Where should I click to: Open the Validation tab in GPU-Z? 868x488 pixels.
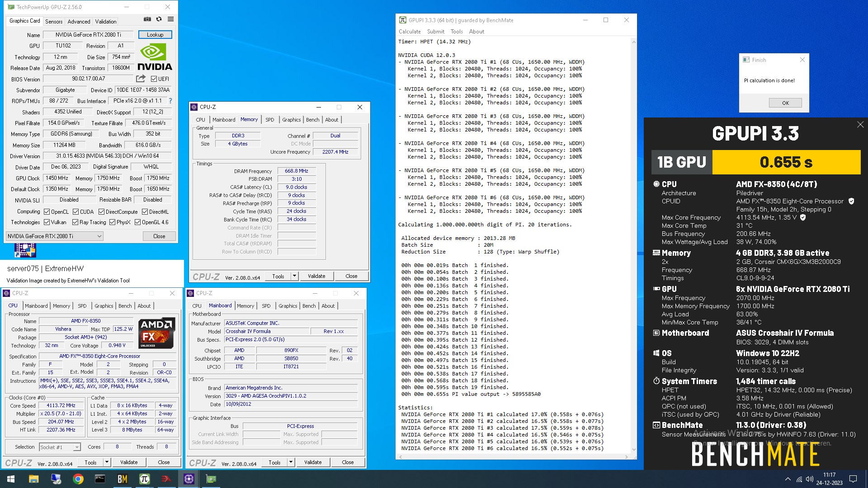tap(106, 21)
